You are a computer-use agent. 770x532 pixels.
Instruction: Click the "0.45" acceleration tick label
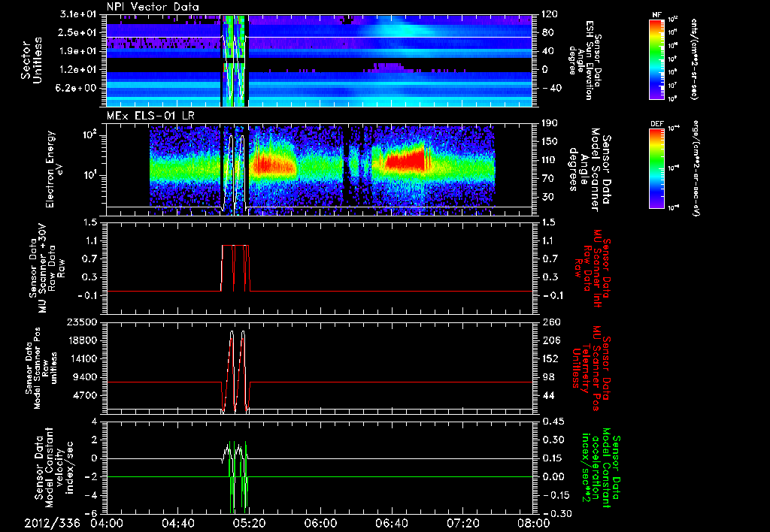click(552, 422)
